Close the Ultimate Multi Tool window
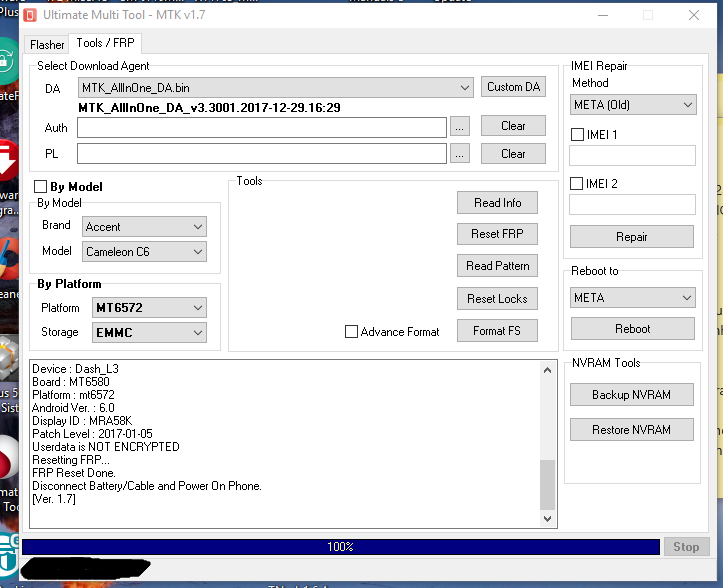 (x=693, y=15)
